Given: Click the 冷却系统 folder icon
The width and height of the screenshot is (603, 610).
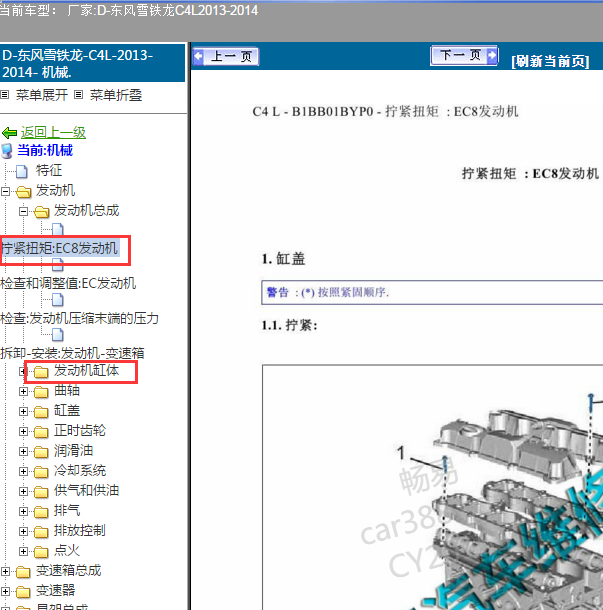Looking at the screenshot, I should point(41,472).
